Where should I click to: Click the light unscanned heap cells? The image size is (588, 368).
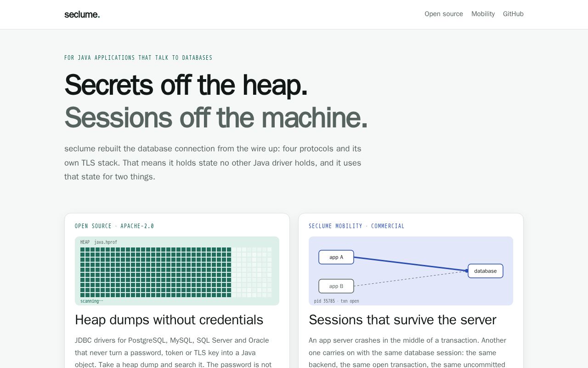pos(252,272)
